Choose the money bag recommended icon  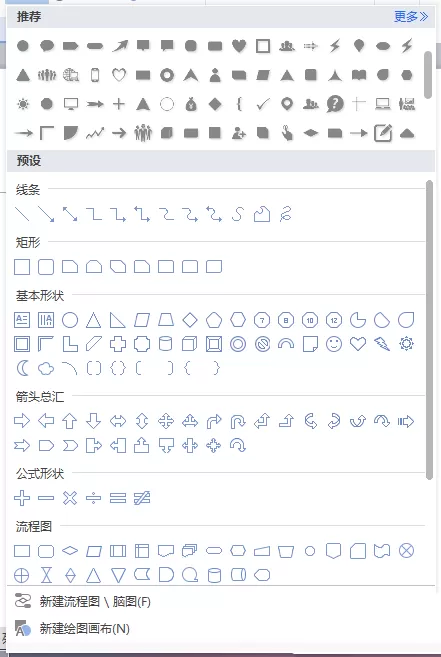(x=191, y=103)
